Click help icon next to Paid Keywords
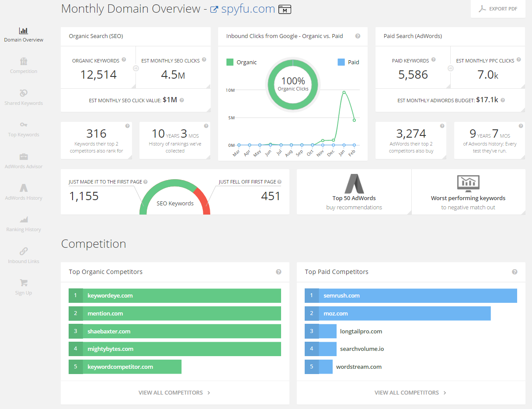 click(x=433, y=60)
